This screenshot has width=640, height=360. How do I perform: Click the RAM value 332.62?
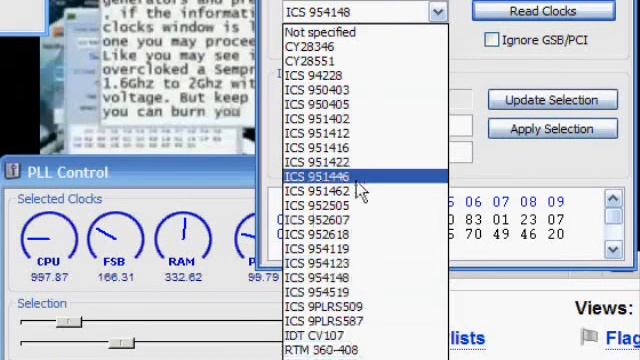pos(183,278)
